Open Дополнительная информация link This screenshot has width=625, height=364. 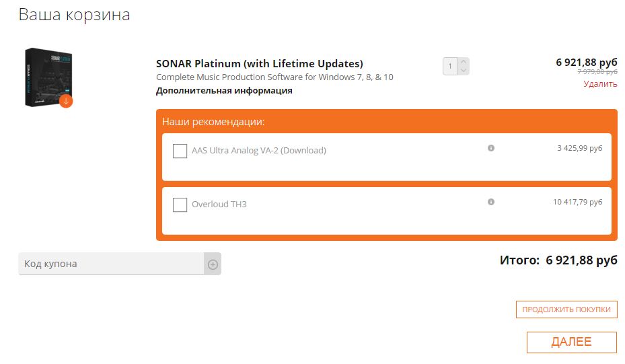tap(224, 91)
